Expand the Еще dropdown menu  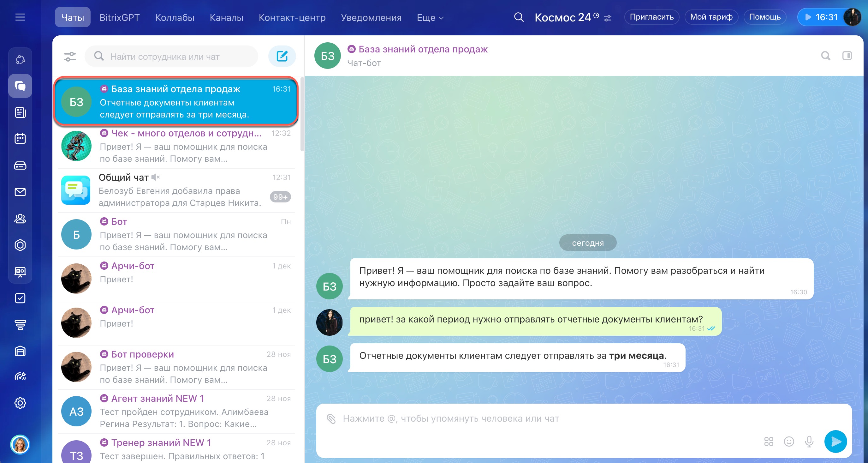coord(430,18)
